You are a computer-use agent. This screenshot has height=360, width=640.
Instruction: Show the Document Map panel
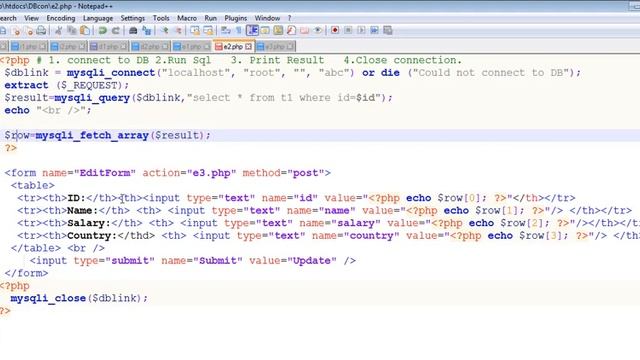coord(278,31)
